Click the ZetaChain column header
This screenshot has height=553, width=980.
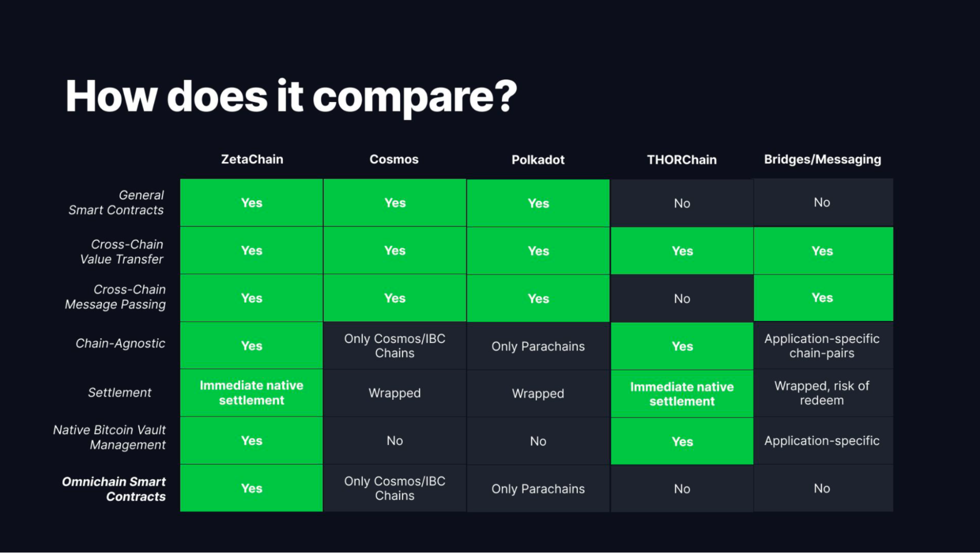click(x=252, y=159)
